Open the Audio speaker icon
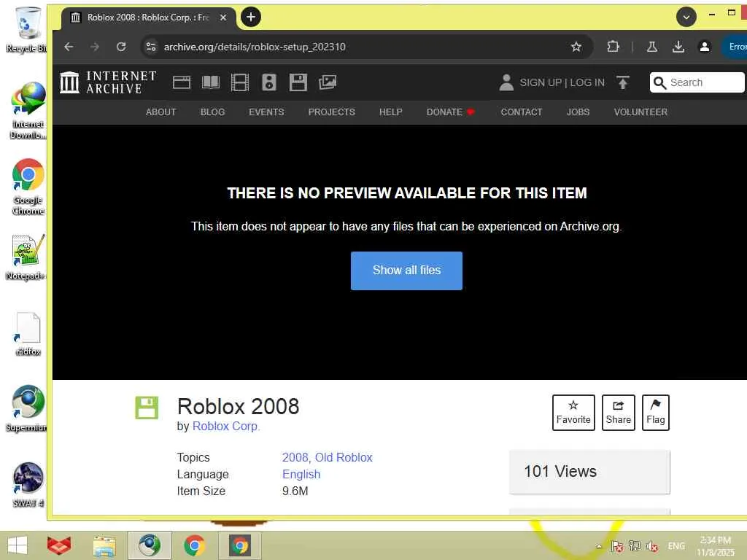Screen dimensions: 747x560 tap(269, 82)
